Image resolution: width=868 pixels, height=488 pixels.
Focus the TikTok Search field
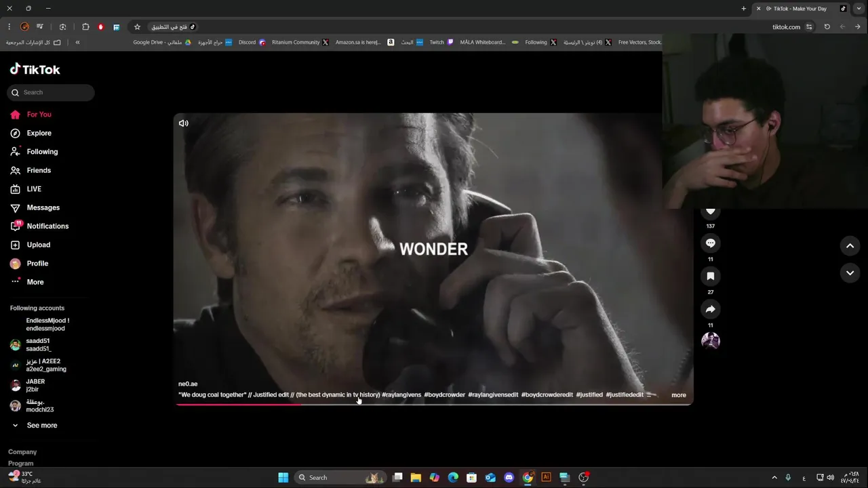click(x=51, y=92)
